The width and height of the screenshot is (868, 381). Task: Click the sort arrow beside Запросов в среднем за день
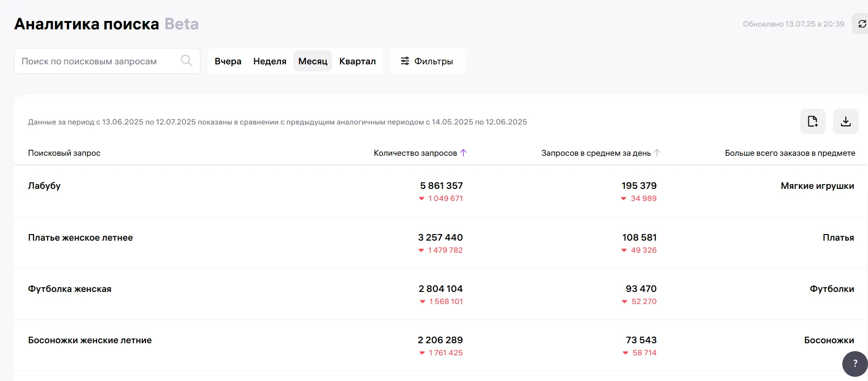pos(657,152)
